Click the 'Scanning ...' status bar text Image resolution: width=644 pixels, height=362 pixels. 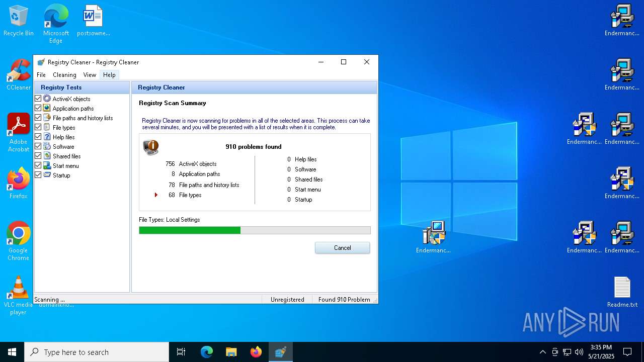click(49, 300)
